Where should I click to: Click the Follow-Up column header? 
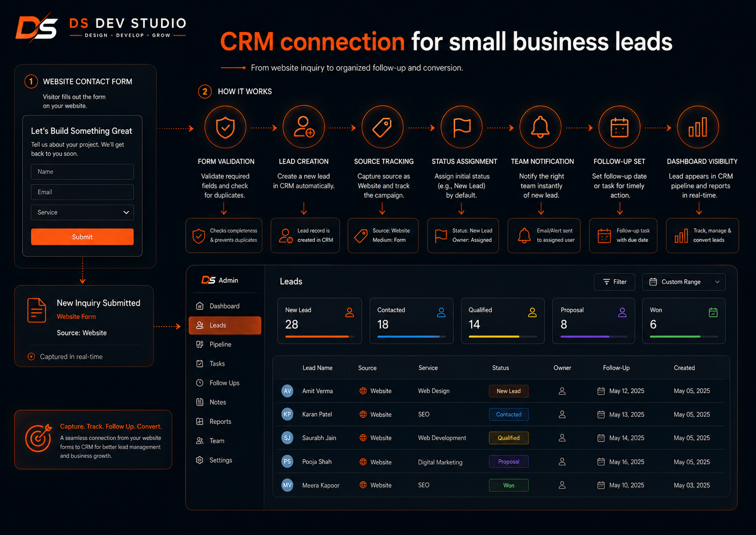click(616, 368)
